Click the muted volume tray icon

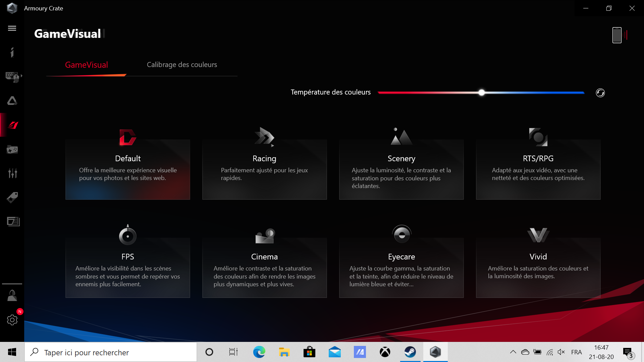click(561, 352)
